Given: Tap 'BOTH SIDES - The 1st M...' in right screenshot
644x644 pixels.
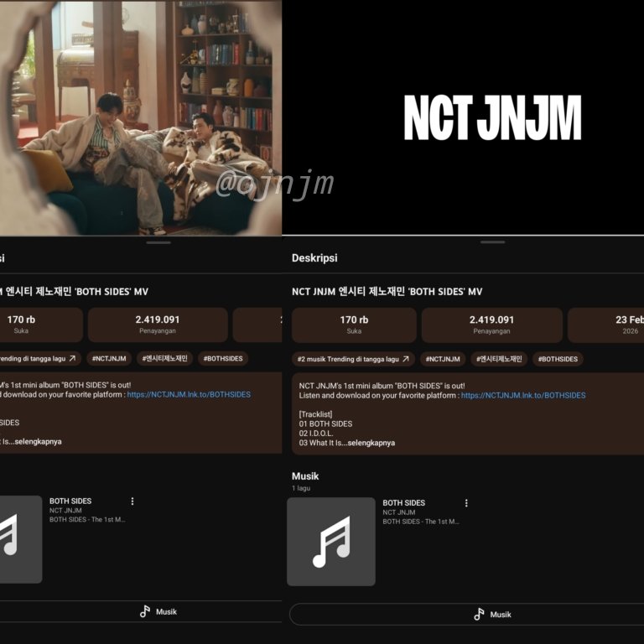Looking at the screenshot, I should (x=421, y=522).
